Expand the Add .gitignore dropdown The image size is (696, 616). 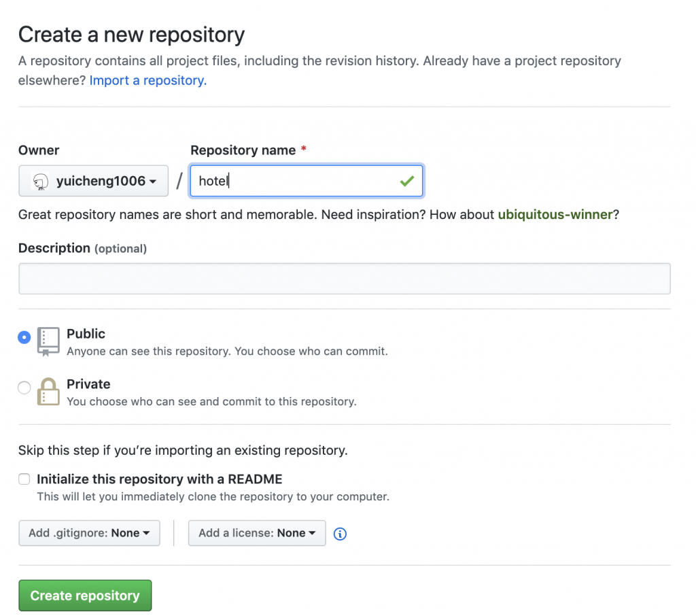click(x=89, y=533)
